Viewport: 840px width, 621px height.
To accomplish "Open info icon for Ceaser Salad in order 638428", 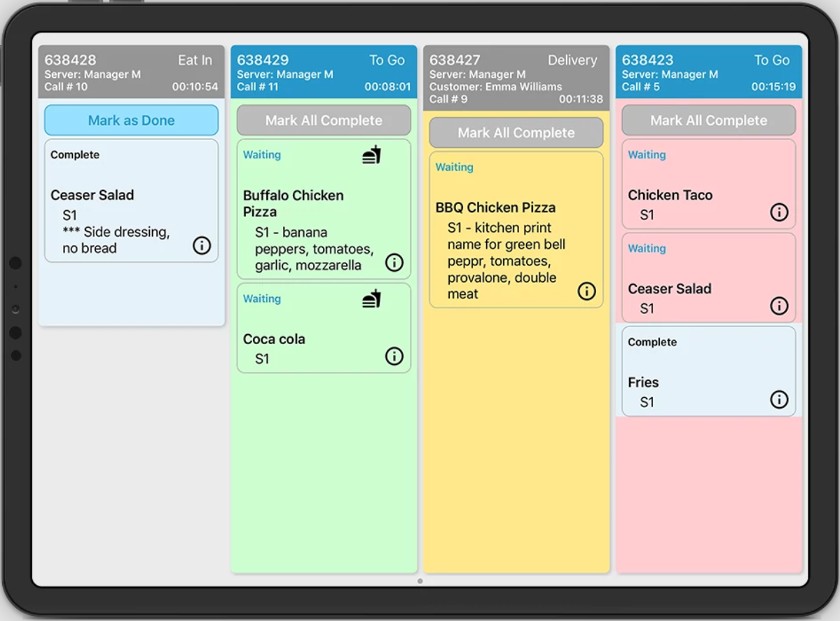I will click(201, 246).
